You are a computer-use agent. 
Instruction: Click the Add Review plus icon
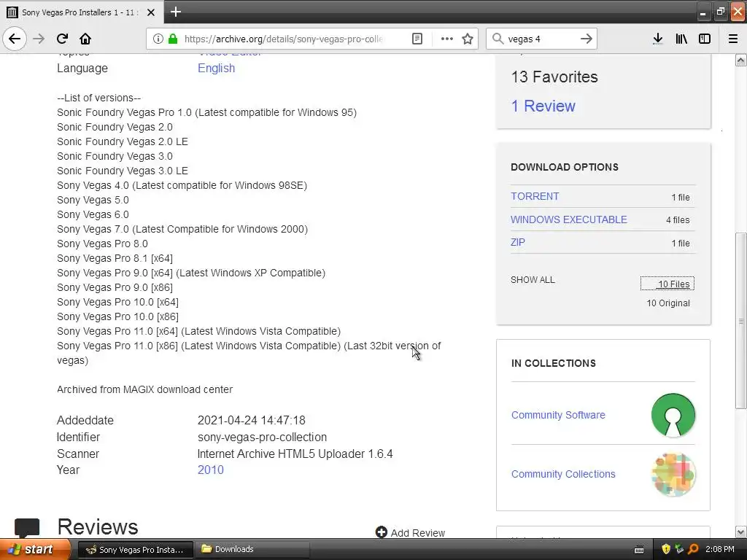(x=381, y=532)
